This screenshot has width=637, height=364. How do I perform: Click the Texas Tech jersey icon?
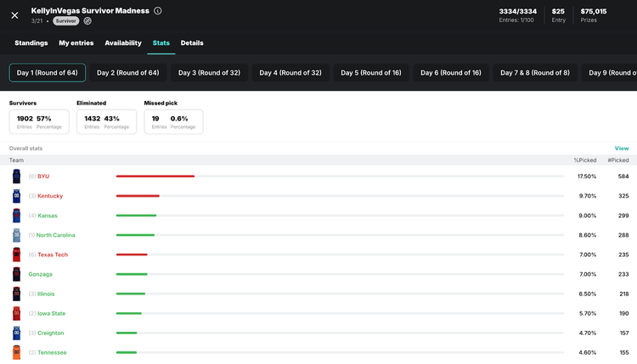pos(16,255)
